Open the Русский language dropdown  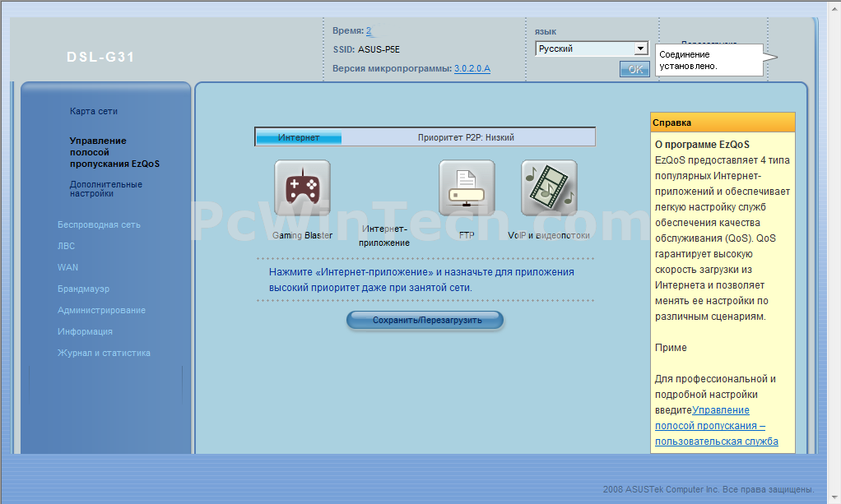click(x=592, y=49)
